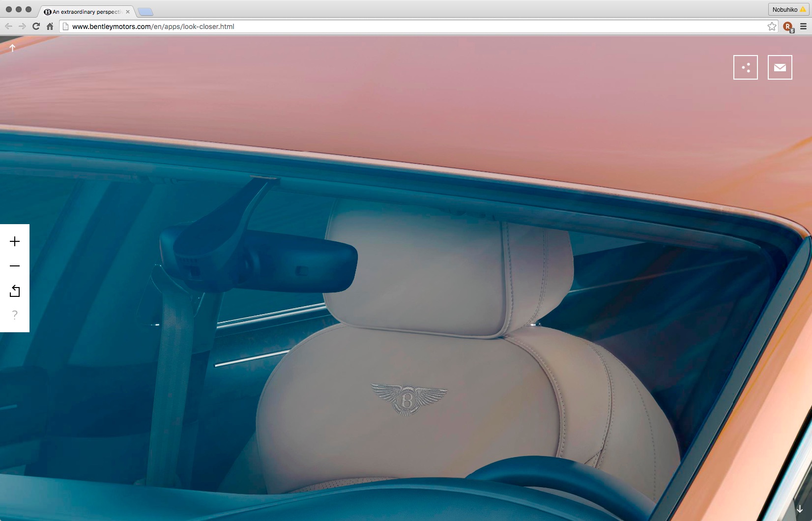This screenshot has height=521, width=812.
Task: Click the red R extension icon
Action: coord(787,27)
